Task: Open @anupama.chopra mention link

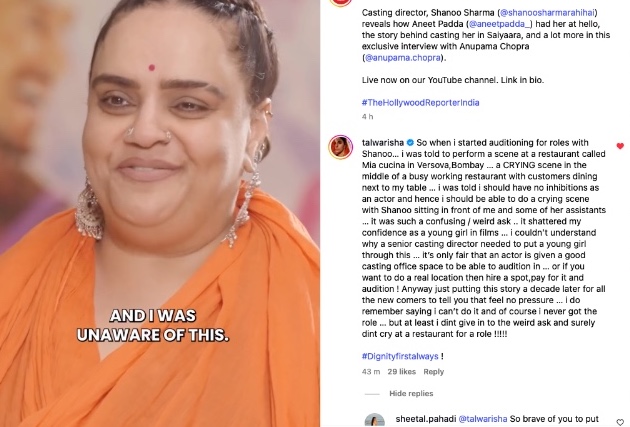Action: click(403, 57)
